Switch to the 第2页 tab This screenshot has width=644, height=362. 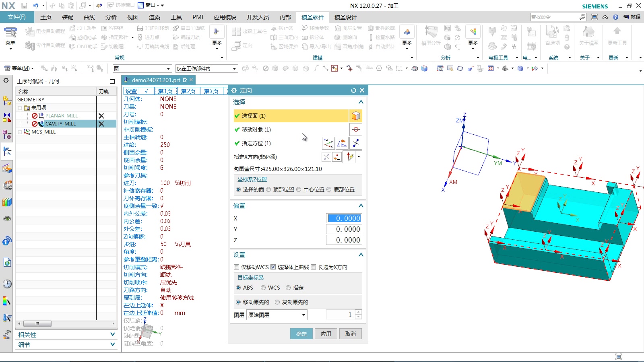coord(188,91)
